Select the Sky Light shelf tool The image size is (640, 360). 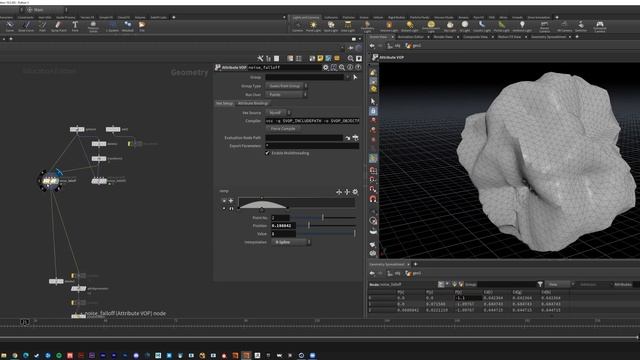450,27
